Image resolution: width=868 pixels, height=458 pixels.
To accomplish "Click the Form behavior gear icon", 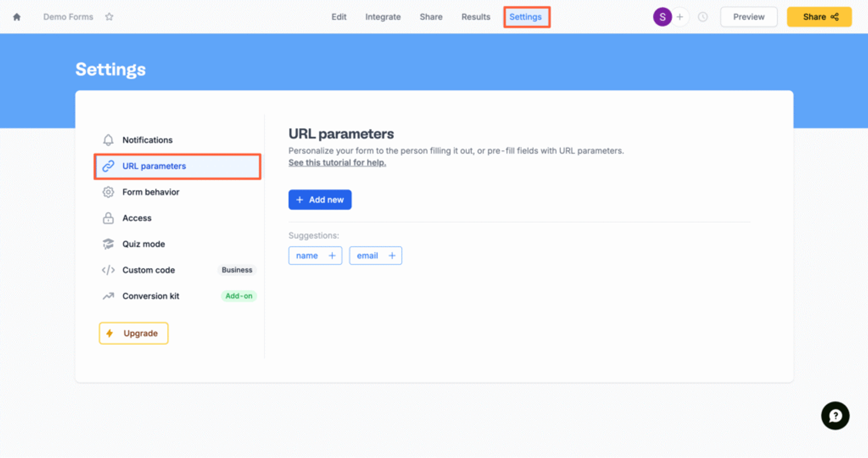I will click(x=108, y=192).
